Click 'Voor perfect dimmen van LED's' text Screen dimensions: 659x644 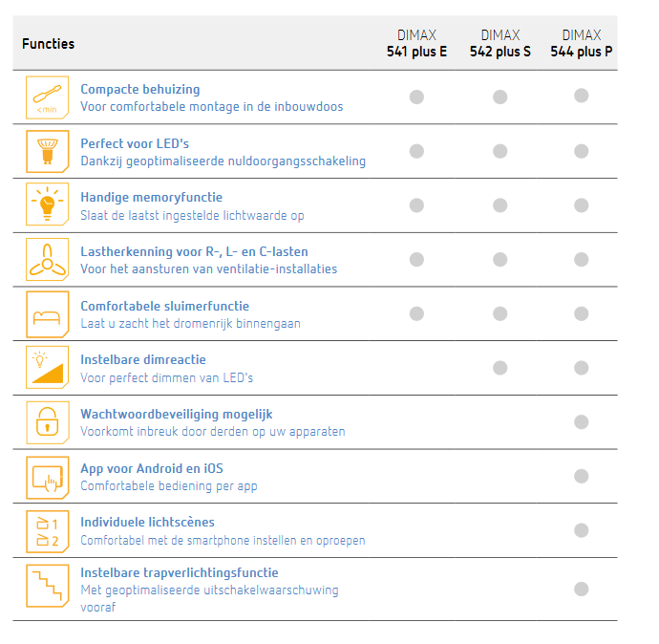(166, 378)
